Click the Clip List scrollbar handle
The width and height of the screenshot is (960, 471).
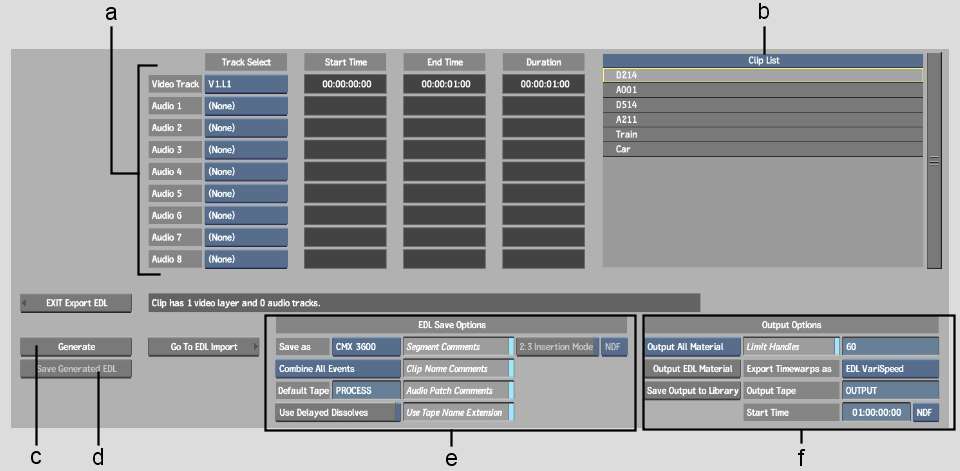[933, 160]
